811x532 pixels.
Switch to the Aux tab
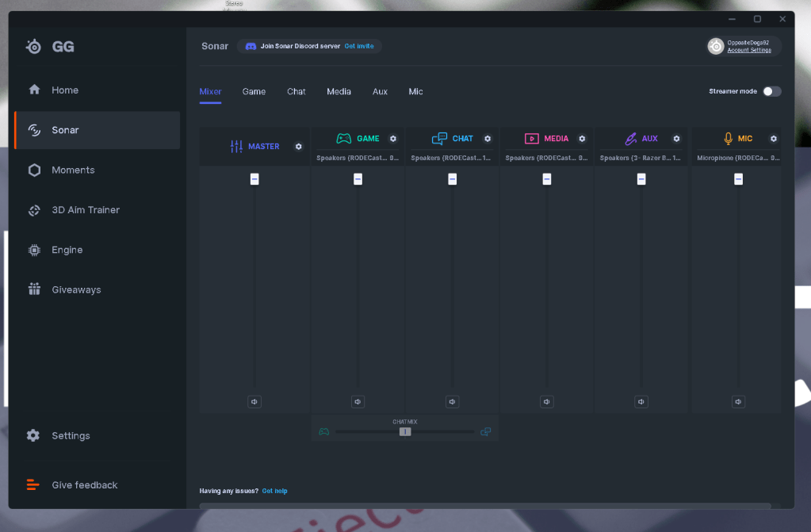click(x=381, y=92)
